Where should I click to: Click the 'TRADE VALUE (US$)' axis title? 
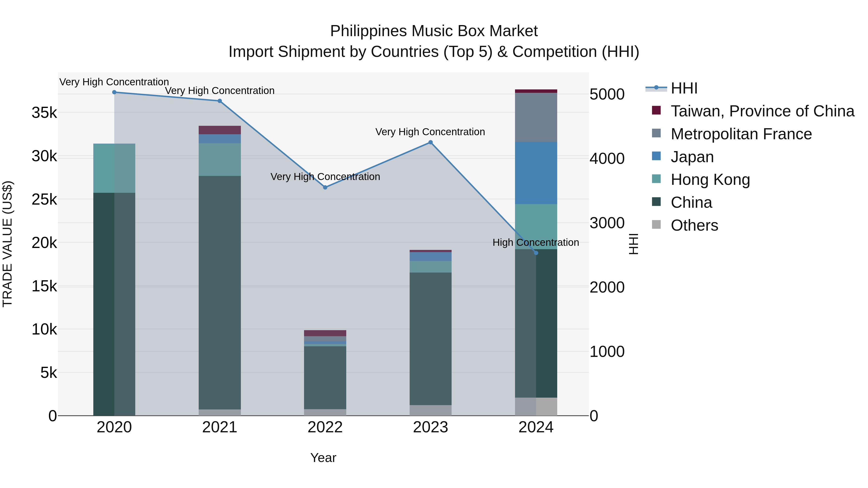7,244
